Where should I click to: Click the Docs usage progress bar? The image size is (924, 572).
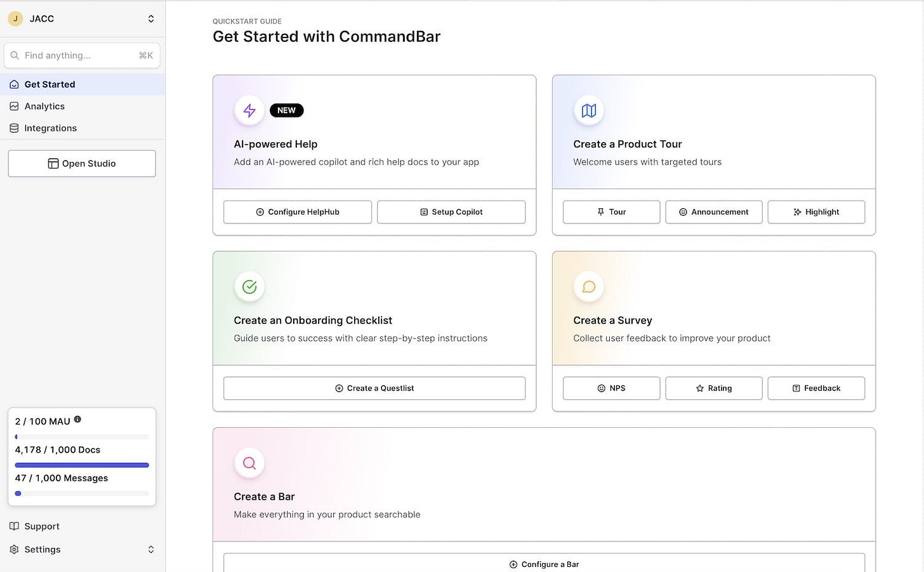(82, 465)
